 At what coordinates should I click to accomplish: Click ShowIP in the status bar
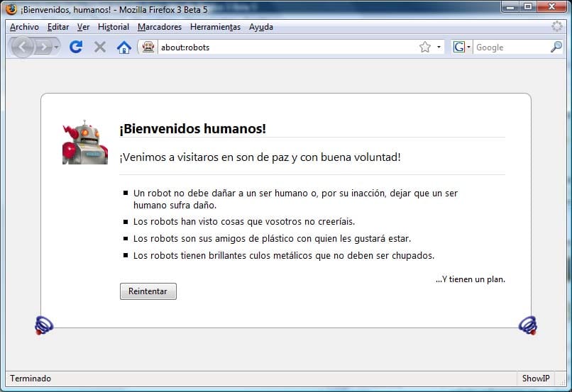[x=536, y=379]
